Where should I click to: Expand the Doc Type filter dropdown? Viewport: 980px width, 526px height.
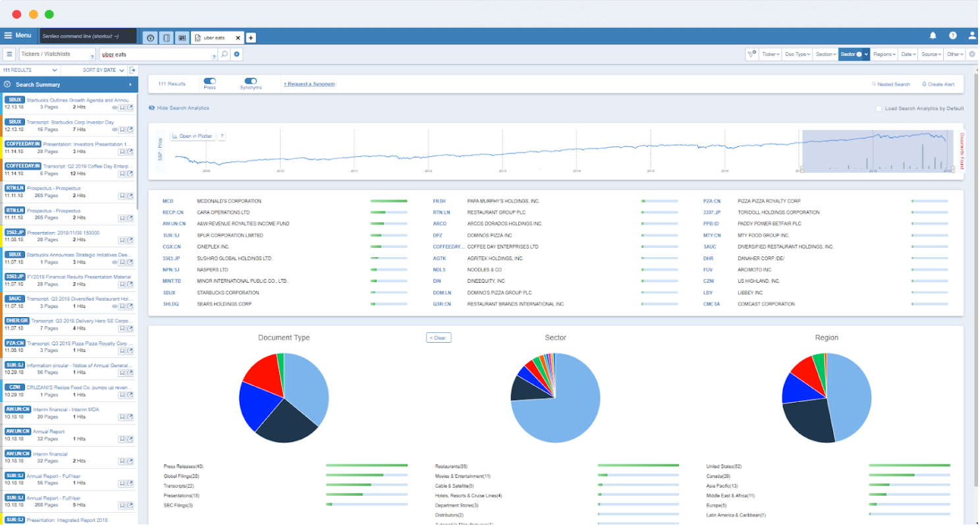coord(797,54)
